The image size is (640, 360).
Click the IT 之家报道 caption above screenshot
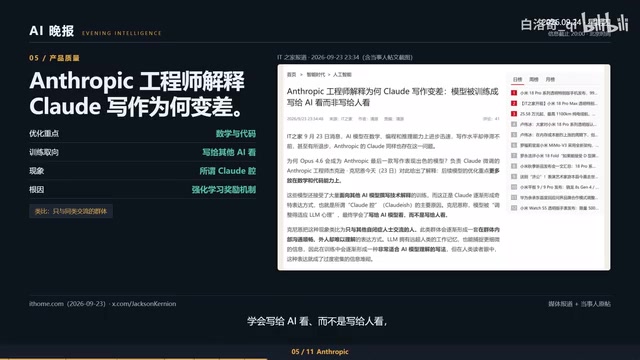345,57
